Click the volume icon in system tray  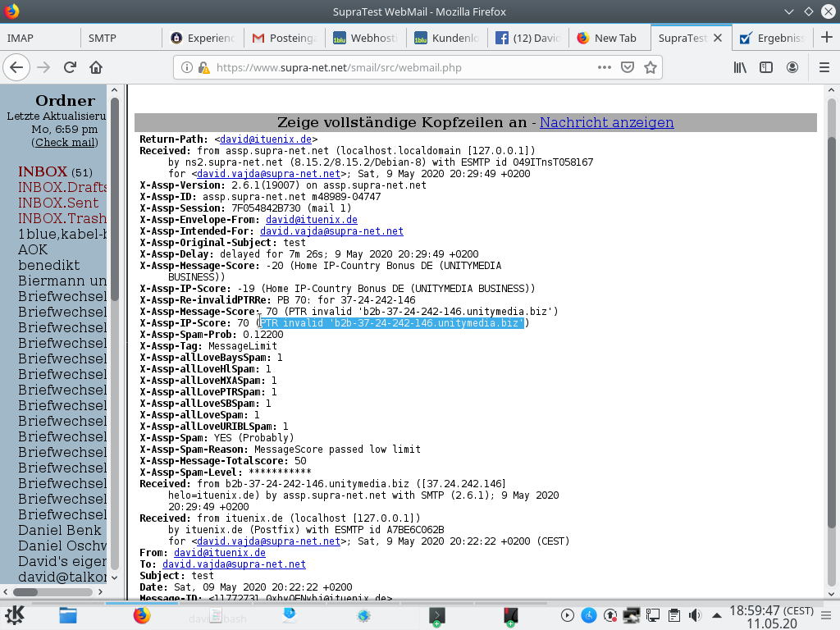point(696,615)
